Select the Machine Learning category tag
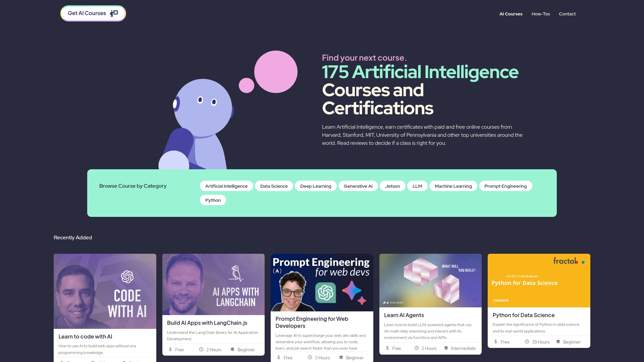644x362 pixels. pos(453,186)
